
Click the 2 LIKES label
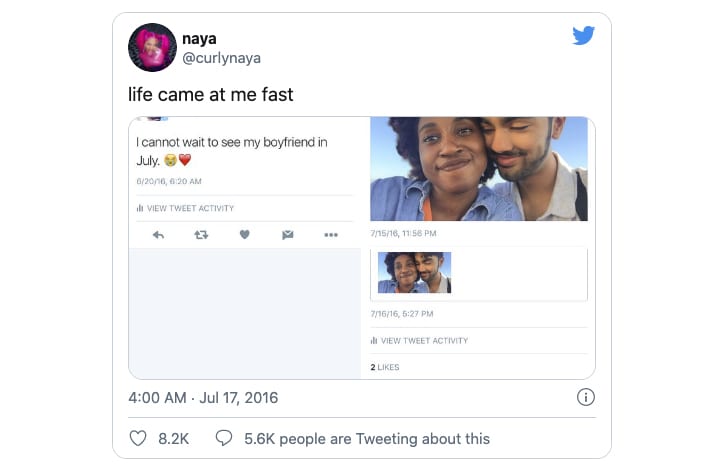tap(385, 367)
